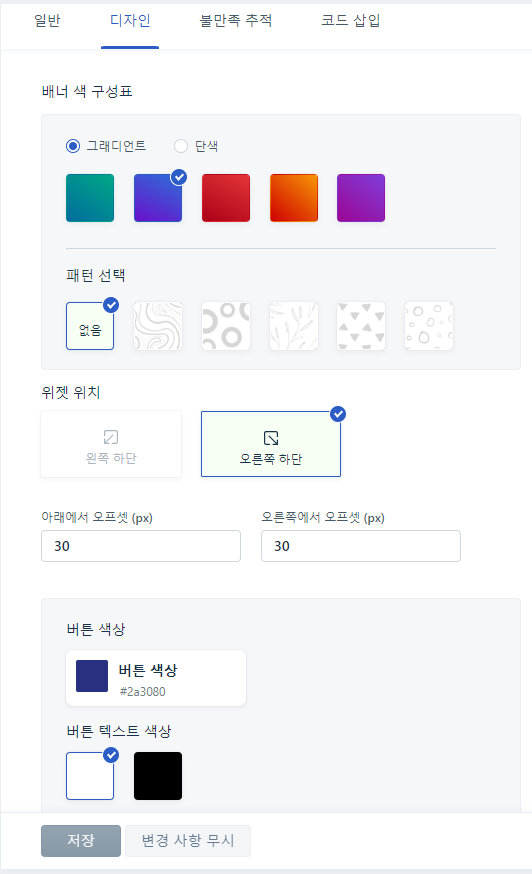Click the 오른쪽 하단 widget position icon
This screenshot has width=532, height=874.
pos(271,438)
